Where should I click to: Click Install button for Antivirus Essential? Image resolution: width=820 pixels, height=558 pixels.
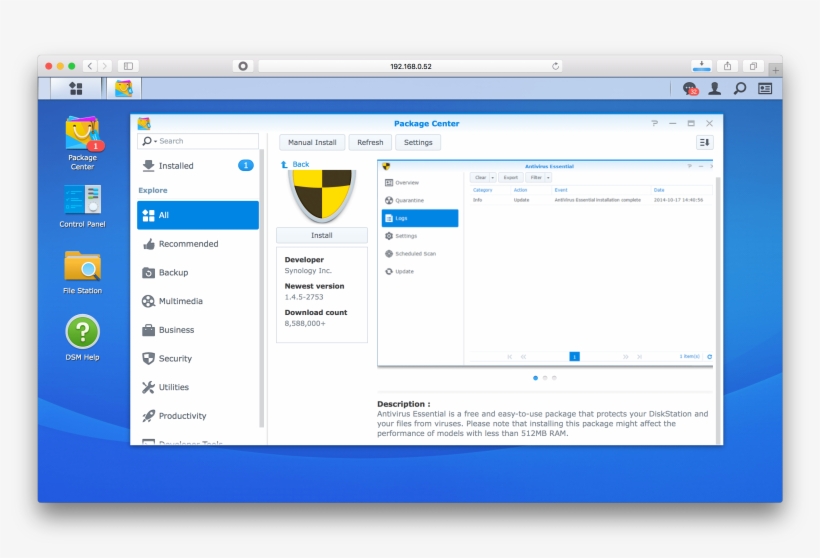click(322, 235)
